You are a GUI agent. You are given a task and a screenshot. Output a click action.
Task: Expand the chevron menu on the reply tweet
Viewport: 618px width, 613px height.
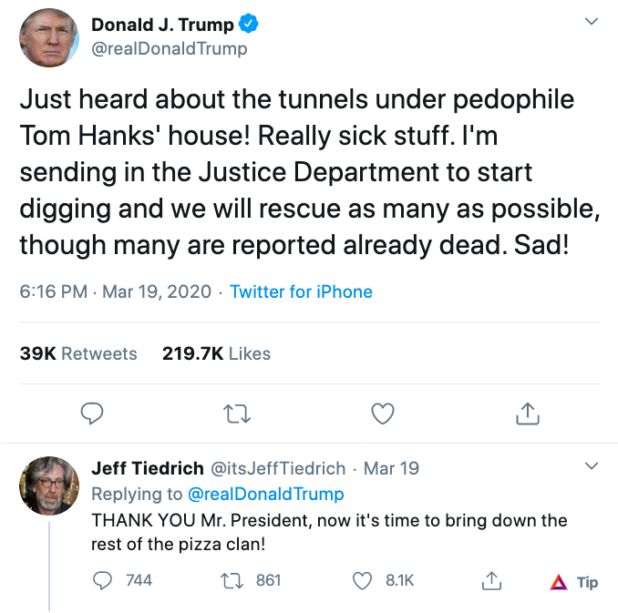591,466
